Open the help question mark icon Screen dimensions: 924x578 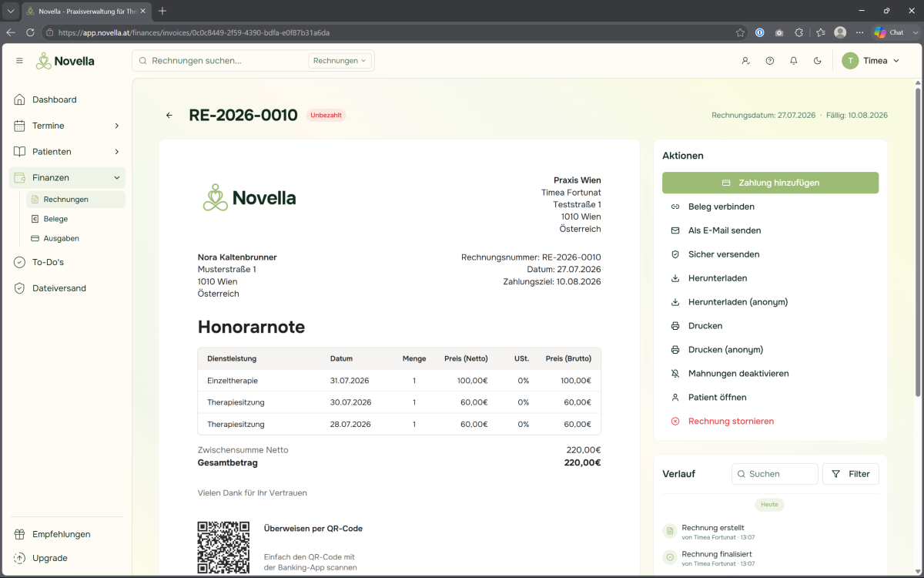click(769, 61)
